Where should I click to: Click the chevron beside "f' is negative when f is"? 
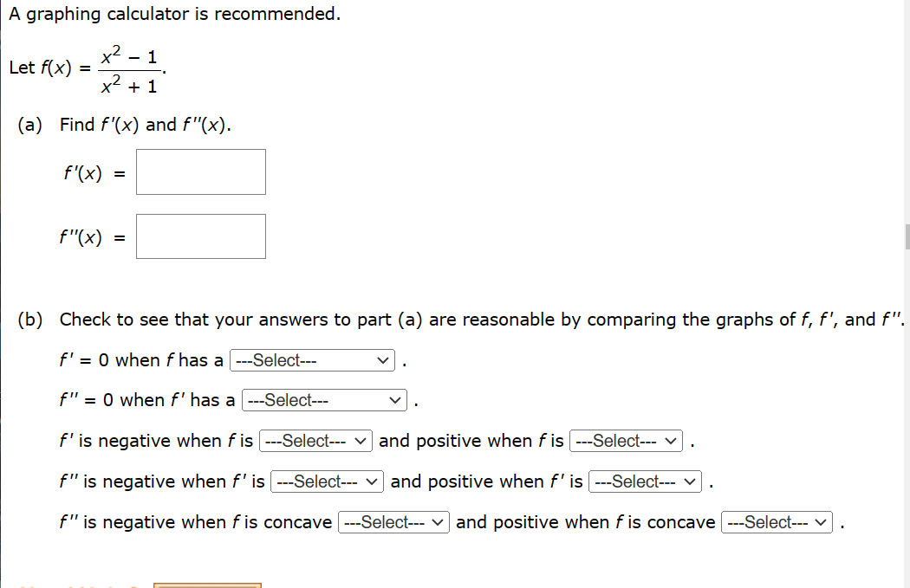pyautogui.click(x=361, y=441)
